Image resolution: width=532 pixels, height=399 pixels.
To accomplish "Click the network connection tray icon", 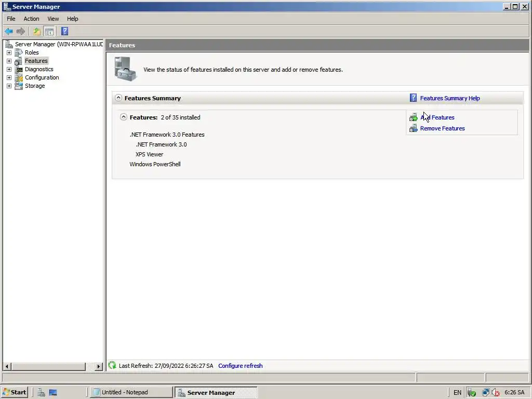I will click(486, 393).
